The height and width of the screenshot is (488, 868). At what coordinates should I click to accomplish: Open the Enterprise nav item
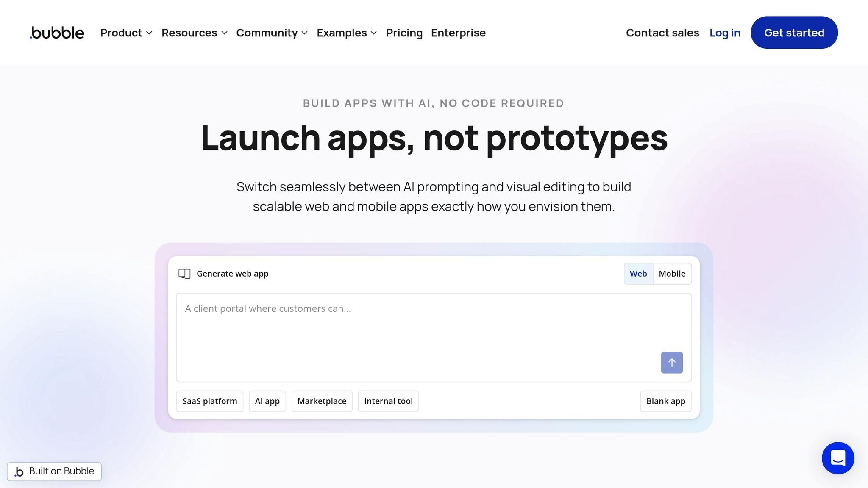(458, 33)
